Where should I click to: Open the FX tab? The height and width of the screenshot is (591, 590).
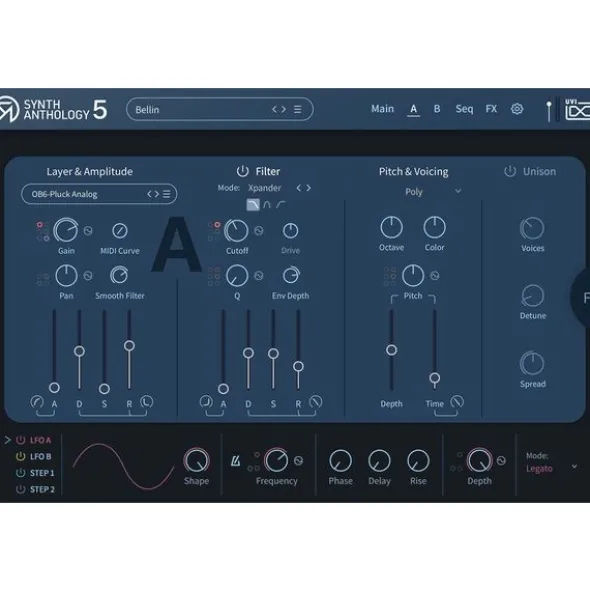(x=491, y=109)
